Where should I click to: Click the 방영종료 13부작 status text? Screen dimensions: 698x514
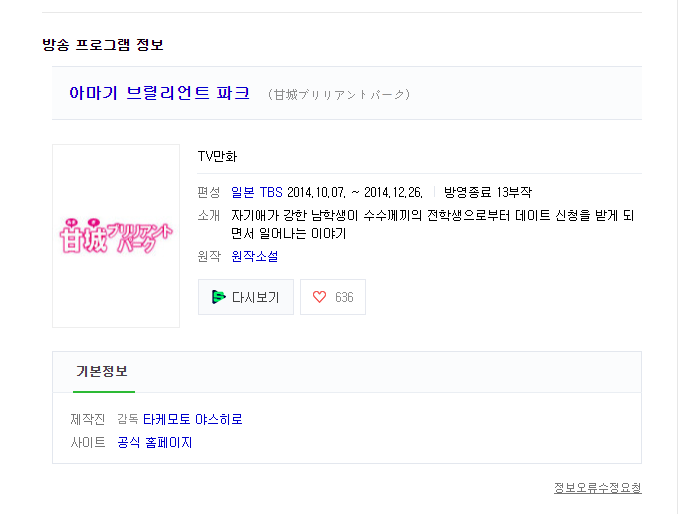(488, 192)
